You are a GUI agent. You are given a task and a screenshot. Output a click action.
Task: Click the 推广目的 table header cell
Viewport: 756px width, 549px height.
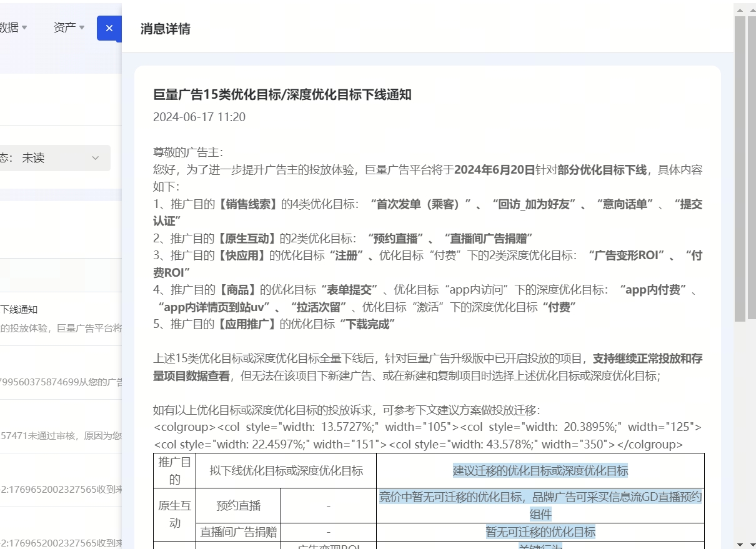[174, 471]
